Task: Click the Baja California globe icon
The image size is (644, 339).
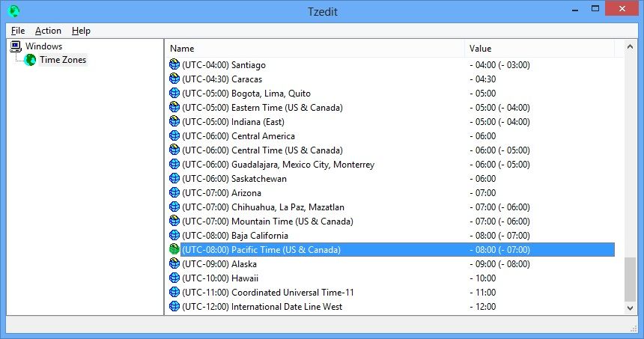Action: 174,235
